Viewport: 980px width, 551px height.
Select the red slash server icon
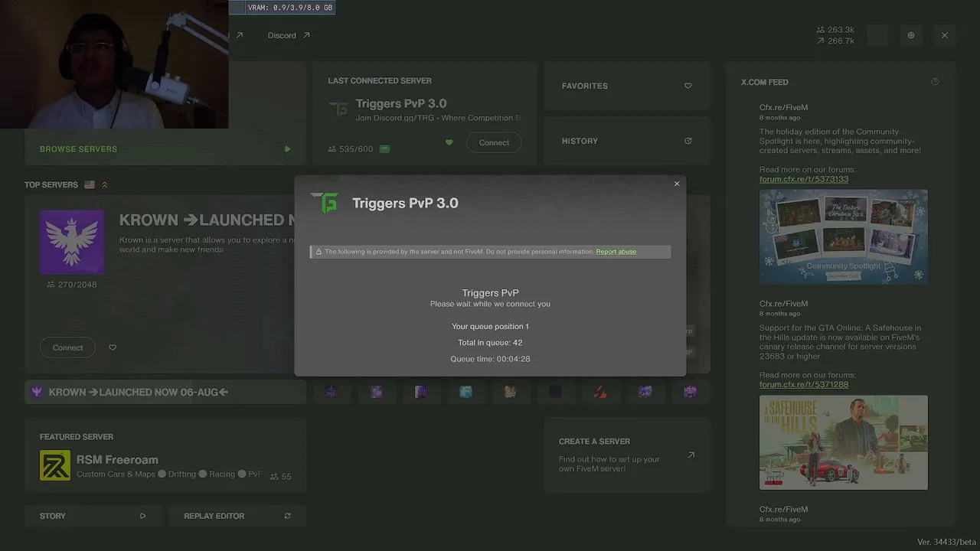[x=600, y=392]
